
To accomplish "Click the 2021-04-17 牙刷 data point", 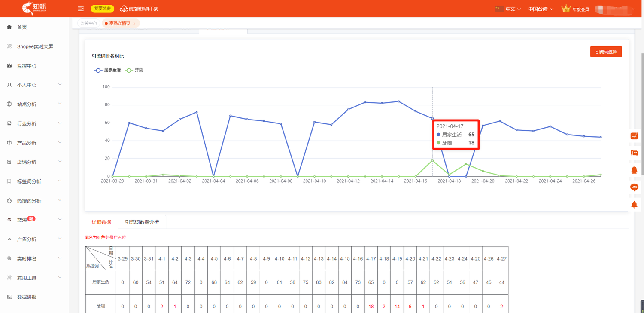I will click(x=432, y=160).
